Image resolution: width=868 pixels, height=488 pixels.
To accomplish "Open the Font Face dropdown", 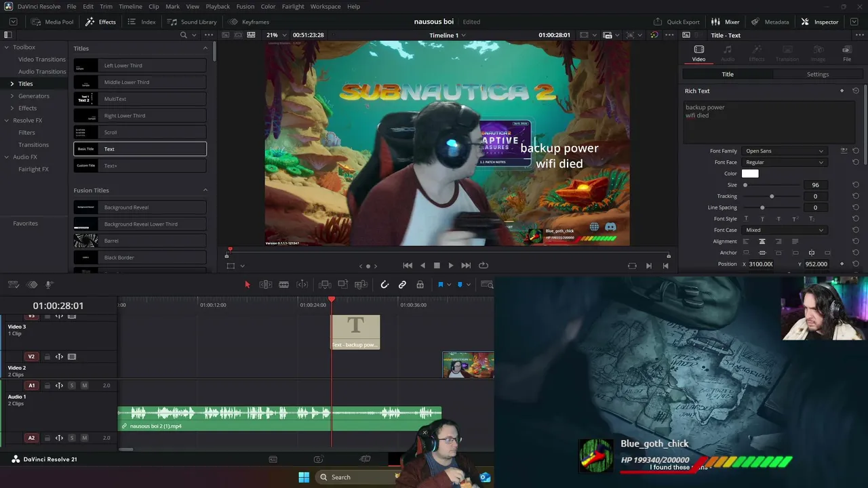I will (x=784, y=163).
